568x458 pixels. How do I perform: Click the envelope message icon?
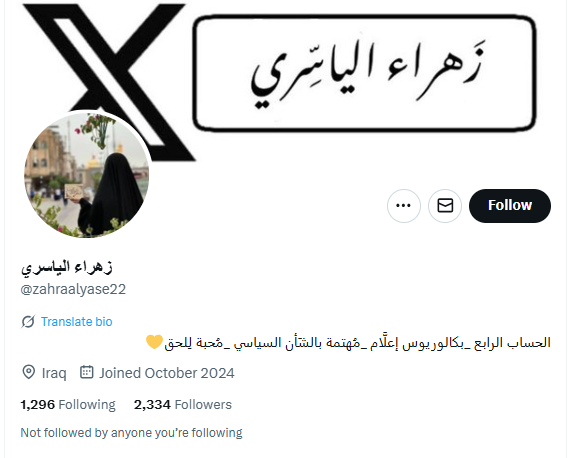pos(445,205)
